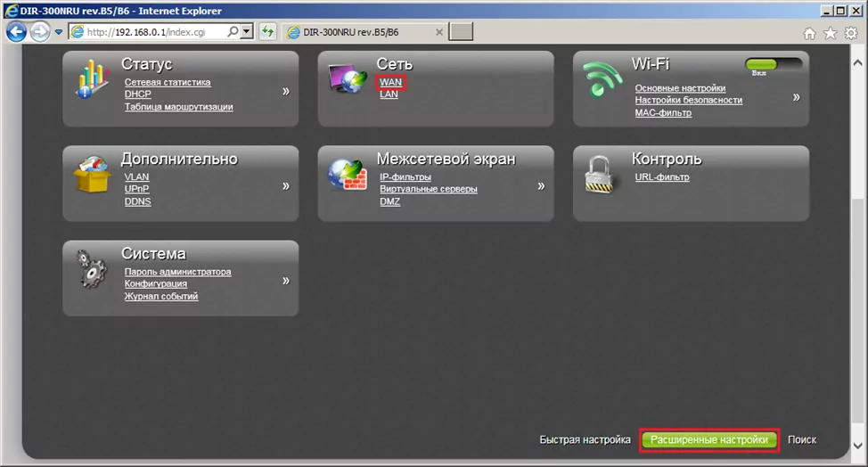Click the Wi-Fi section heading
This screenshot has width=868, height=467.
[x=651, y=64]
